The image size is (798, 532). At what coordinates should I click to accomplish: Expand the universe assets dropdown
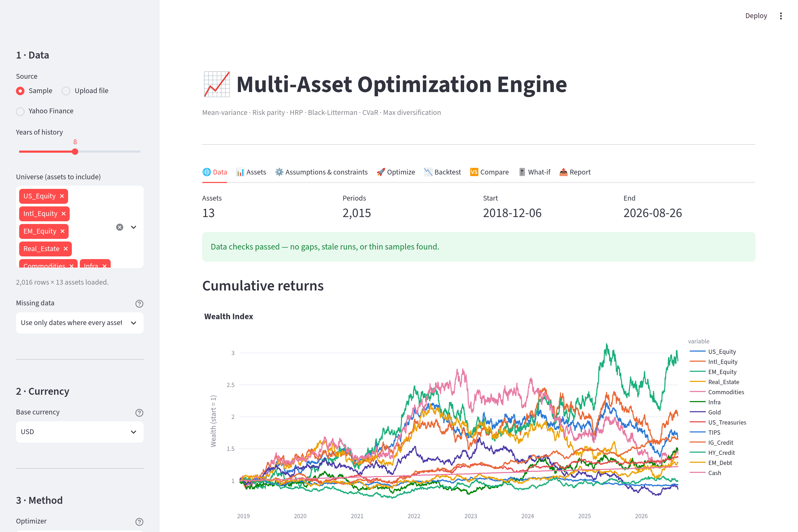click(134, 227)
